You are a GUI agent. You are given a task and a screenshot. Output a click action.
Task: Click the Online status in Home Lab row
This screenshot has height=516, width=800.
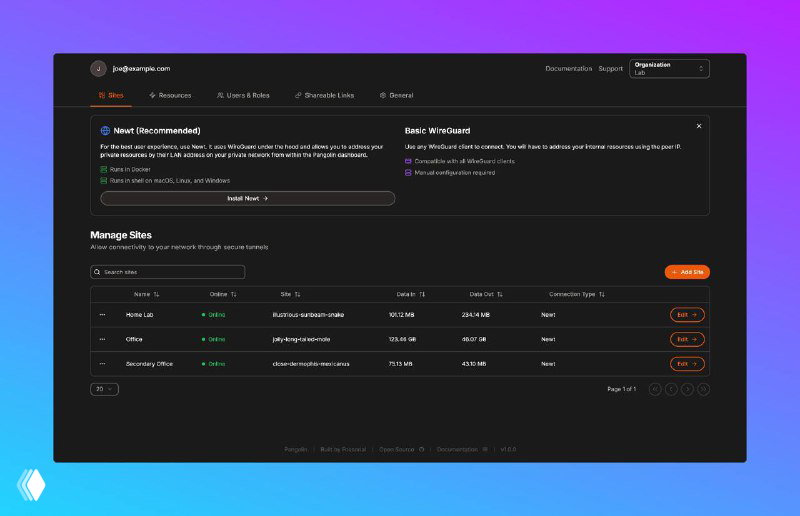(x=214, y=315)
